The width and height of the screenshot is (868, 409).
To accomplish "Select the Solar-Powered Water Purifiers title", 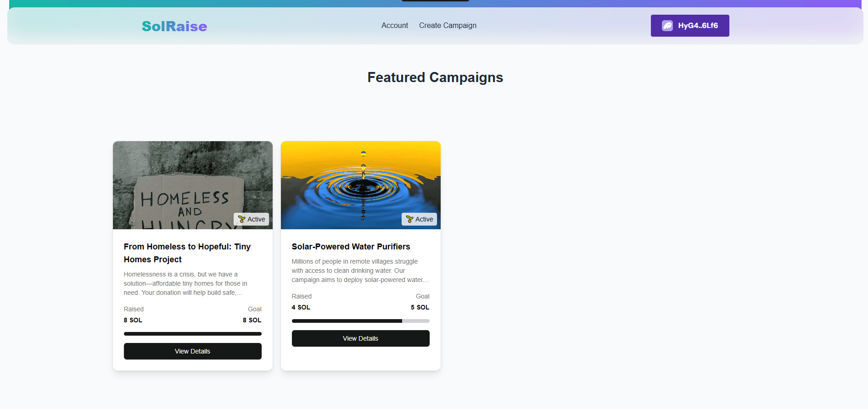I will click(x=351, y=247).
